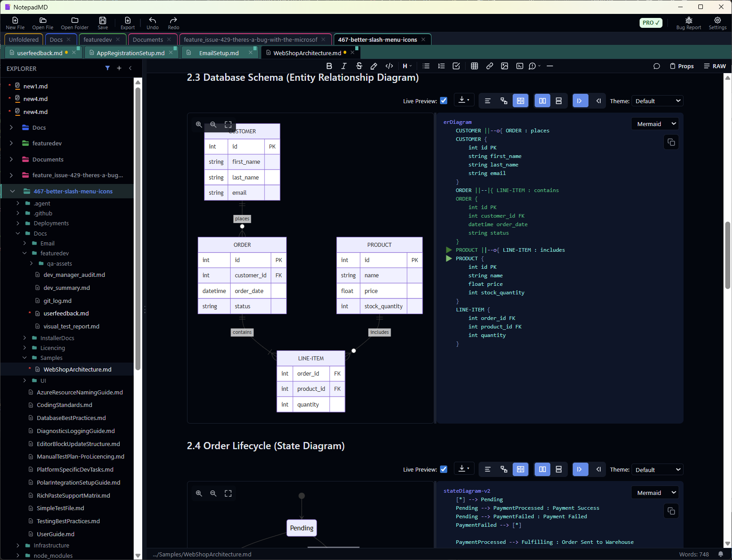The width and height of the screenshot is (732, 560).
Task: Open the Settings gear
Action: [717, 23]
